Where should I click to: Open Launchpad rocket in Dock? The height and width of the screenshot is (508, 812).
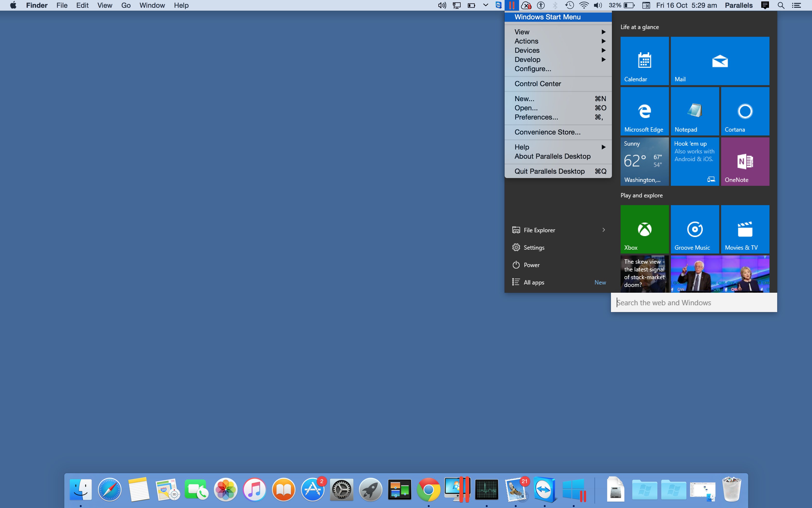pos(370,489)
